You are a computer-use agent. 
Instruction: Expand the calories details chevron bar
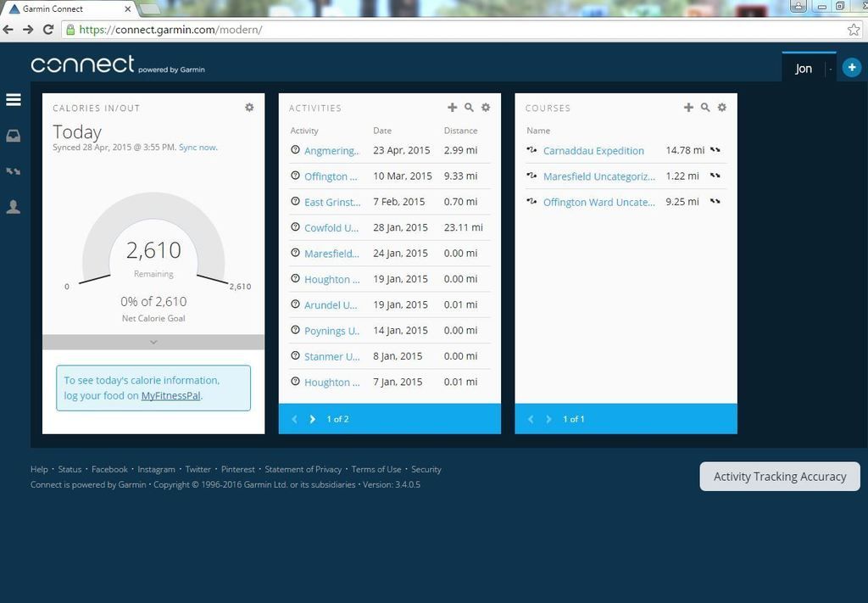click(153, 342)
